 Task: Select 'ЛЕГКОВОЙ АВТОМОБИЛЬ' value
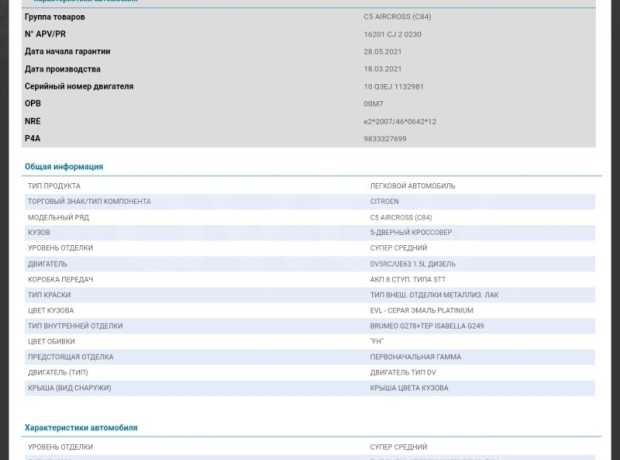click(x=413, y=186)
